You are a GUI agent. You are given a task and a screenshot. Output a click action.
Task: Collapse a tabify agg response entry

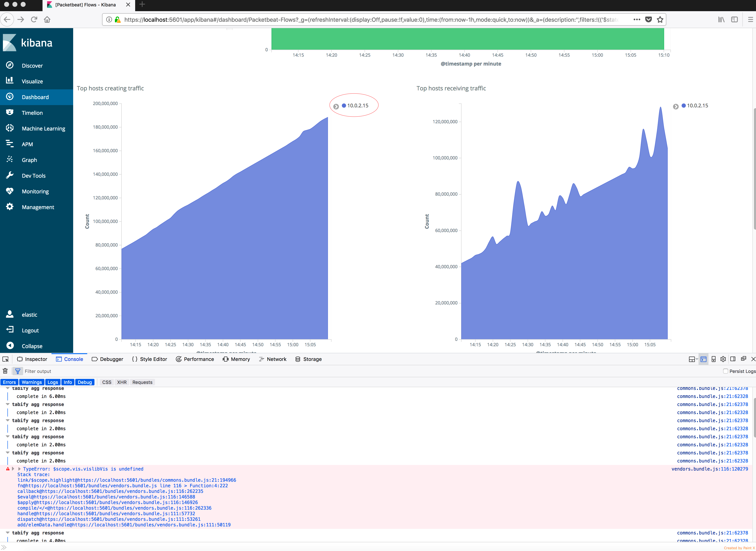(8, 404)
